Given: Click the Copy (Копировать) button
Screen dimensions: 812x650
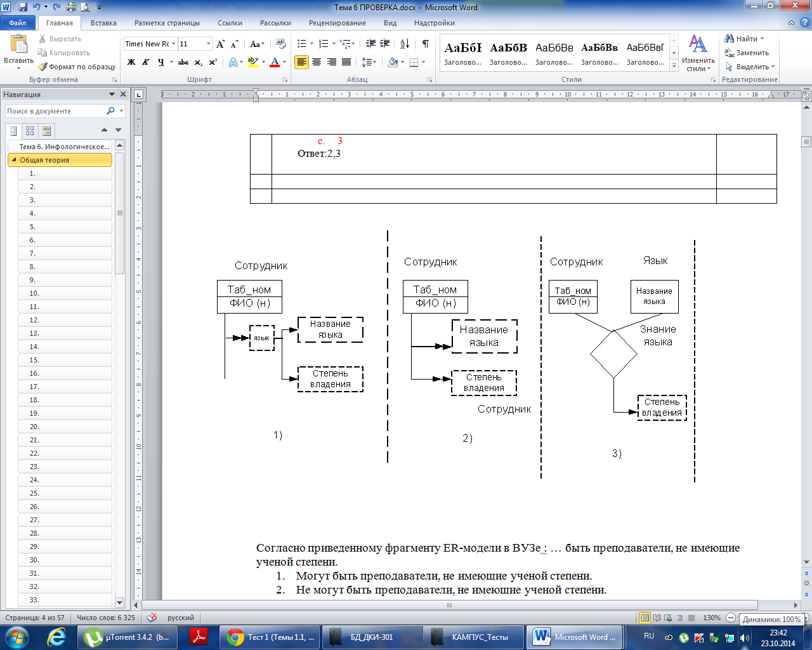Looking at the screenshot, I should point(63,53).
